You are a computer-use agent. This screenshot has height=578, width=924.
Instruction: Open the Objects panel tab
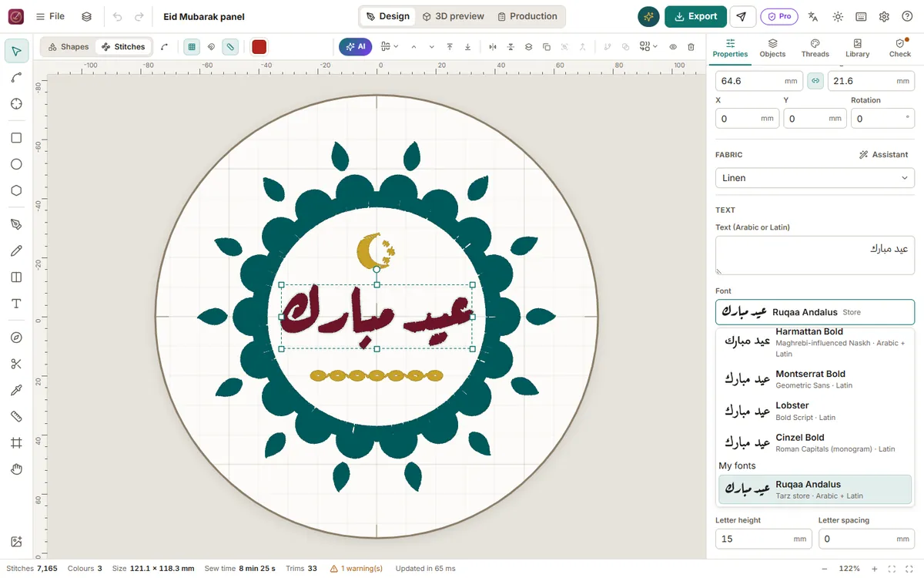coord(772,48)
